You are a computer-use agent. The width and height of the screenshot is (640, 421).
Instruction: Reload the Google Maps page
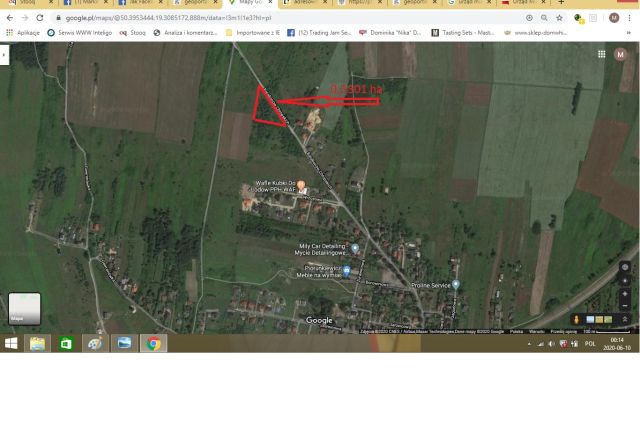click(x=40, y=18)
